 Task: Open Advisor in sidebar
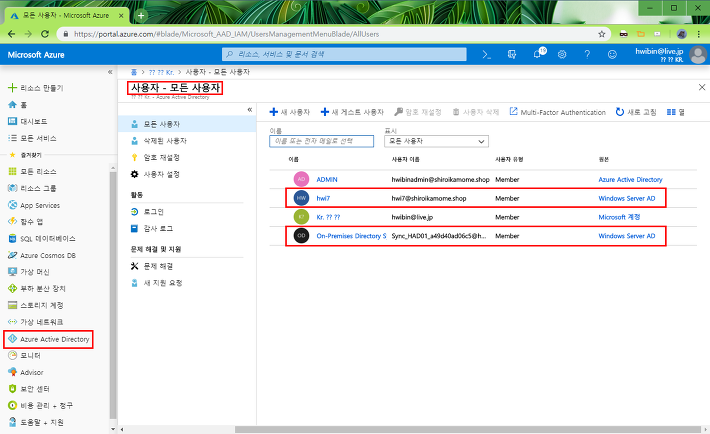26,372
